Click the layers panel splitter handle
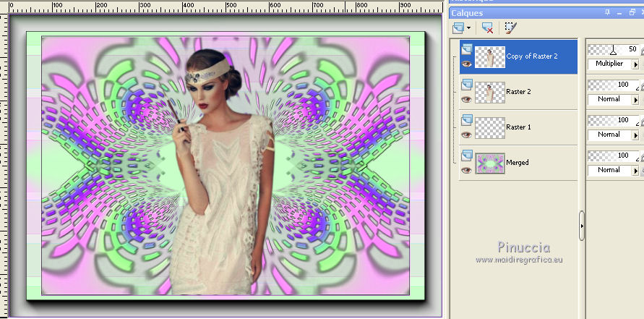 (x=582, y=226)
